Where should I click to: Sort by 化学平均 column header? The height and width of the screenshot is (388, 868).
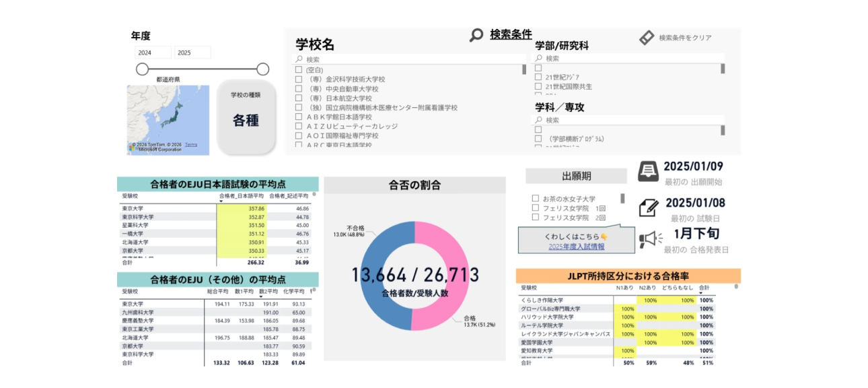[294, 291]
